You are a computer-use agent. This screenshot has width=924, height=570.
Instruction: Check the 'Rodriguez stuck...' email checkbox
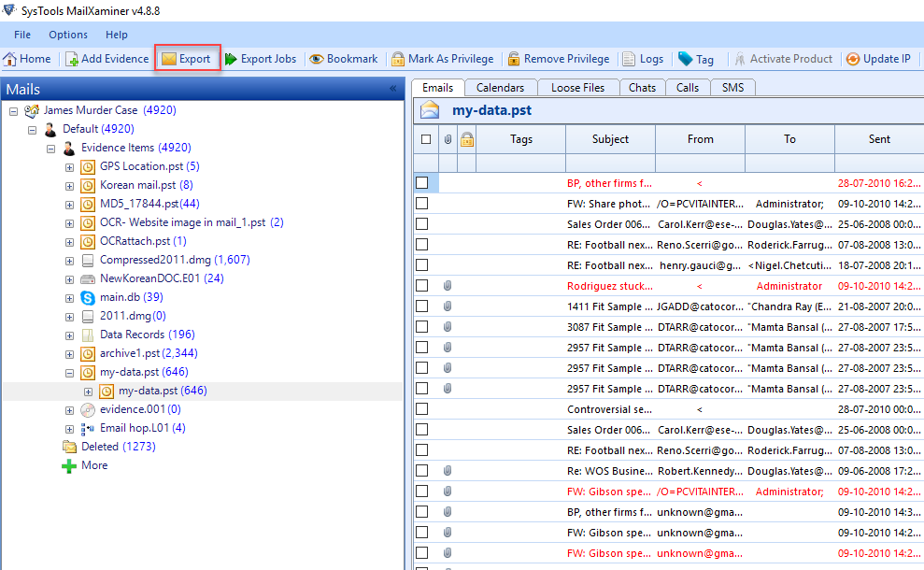(x=422, y=285)
